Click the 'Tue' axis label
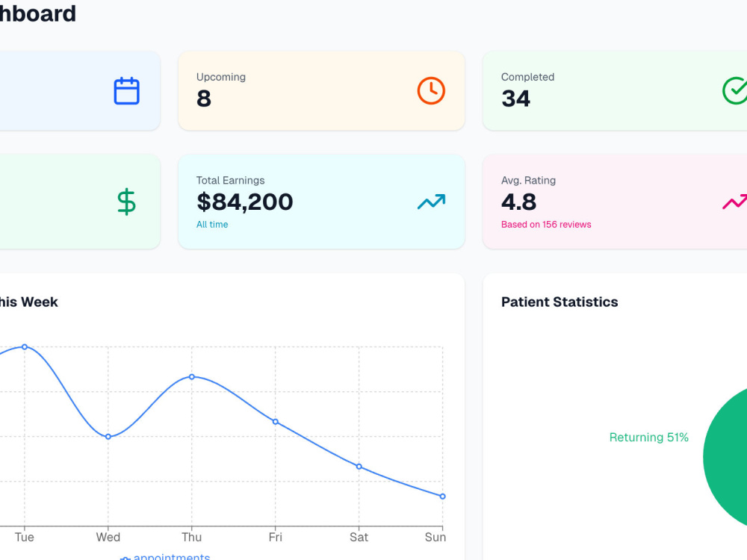The image size is (747, 560). (x=25, y=537)
